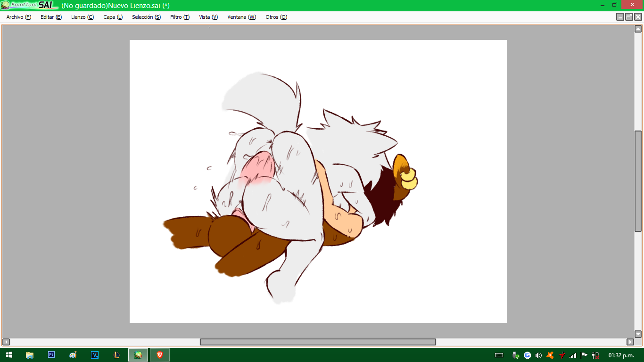Viewport: 644px width, 362px height.
Task: Restore down the PaintTool SAI window
Action: coord(615,5)
